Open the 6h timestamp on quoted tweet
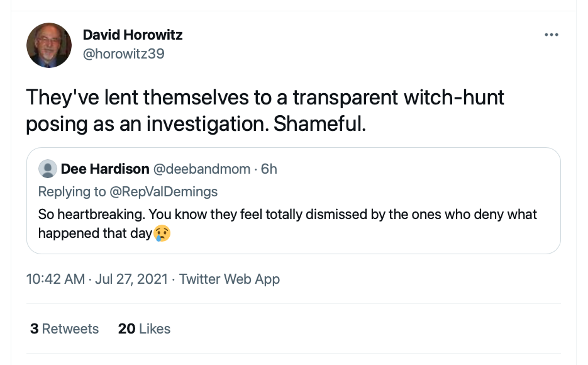Screen dimensions: 588x365 pyautogui.click(x=269, y=169)
